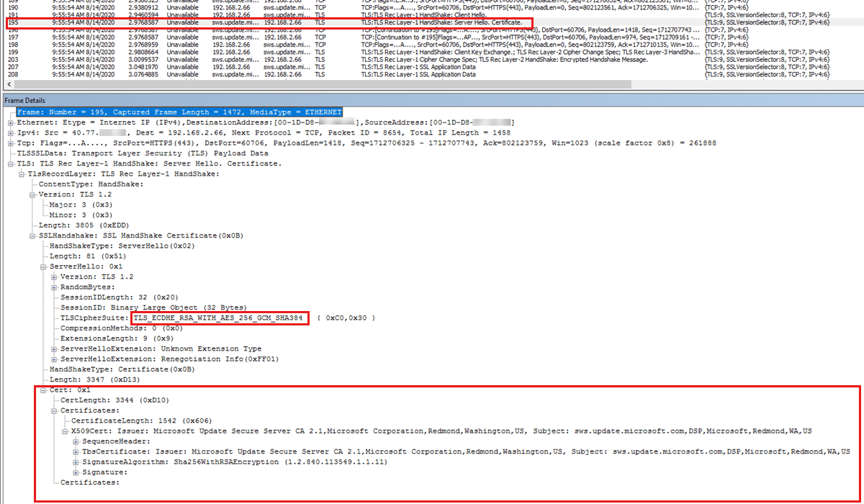Expand the Ethernet node in Frame Details

tap(10, 122)
